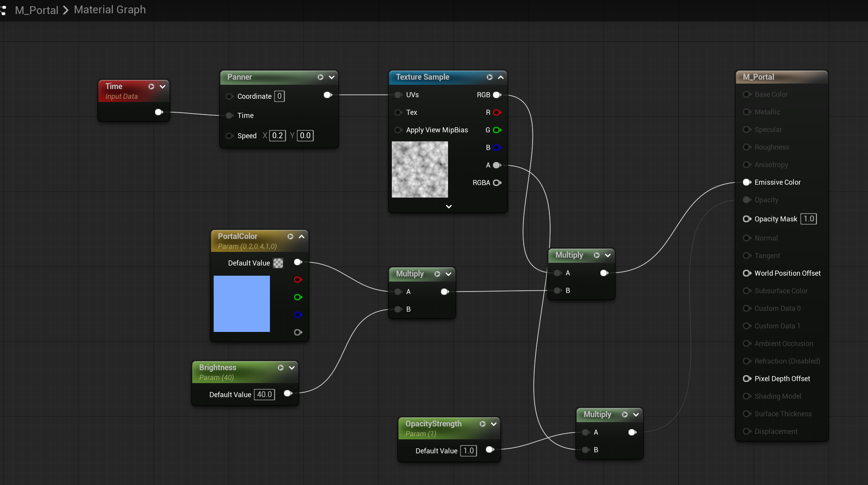Toggle preview on Multiply node fed by PortalColor
The width and height of the screenshot is (868, 485).
click(x=437, y=274)
